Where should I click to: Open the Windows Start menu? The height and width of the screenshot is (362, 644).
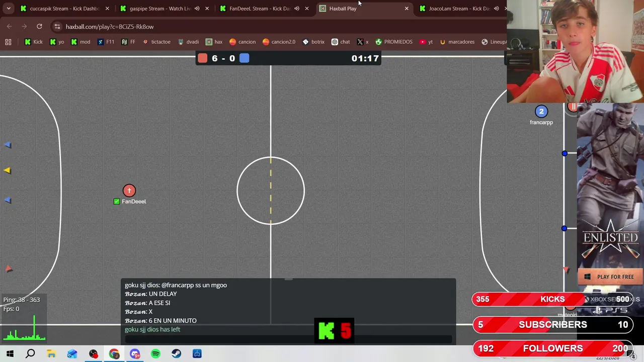[x=10, y=354]
